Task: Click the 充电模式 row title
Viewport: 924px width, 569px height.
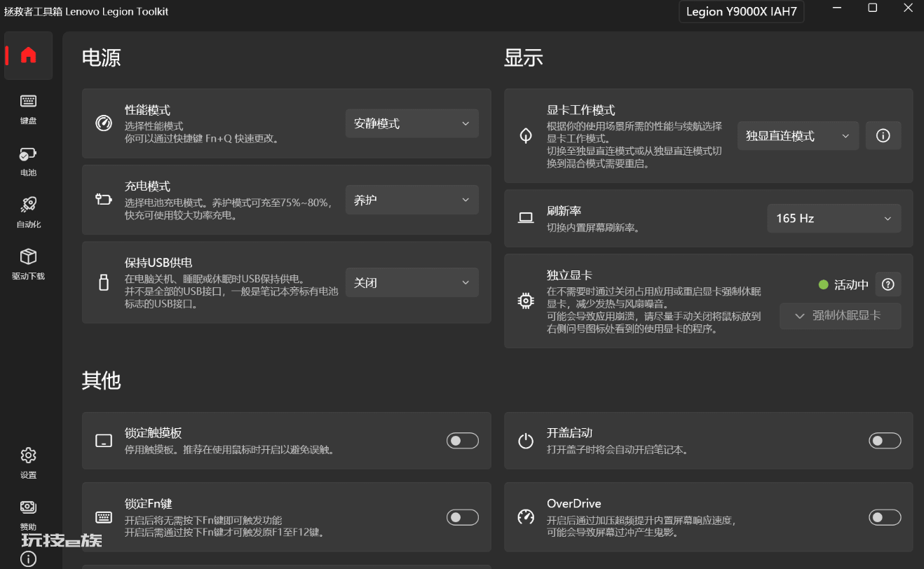Action: [147, 186]
